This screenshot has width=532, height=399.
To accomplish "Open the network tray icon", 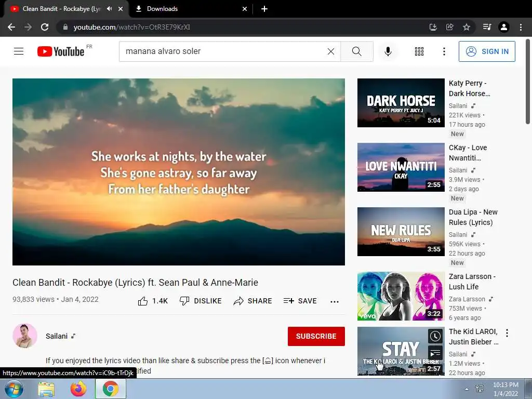I will (480, 389).
